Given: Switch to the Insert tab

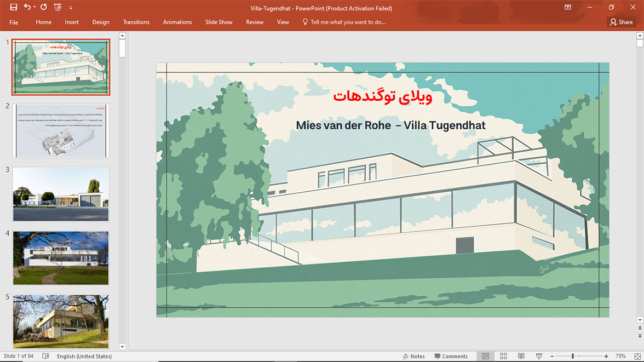Looking at the screenshot, I should tap(71, 22).
